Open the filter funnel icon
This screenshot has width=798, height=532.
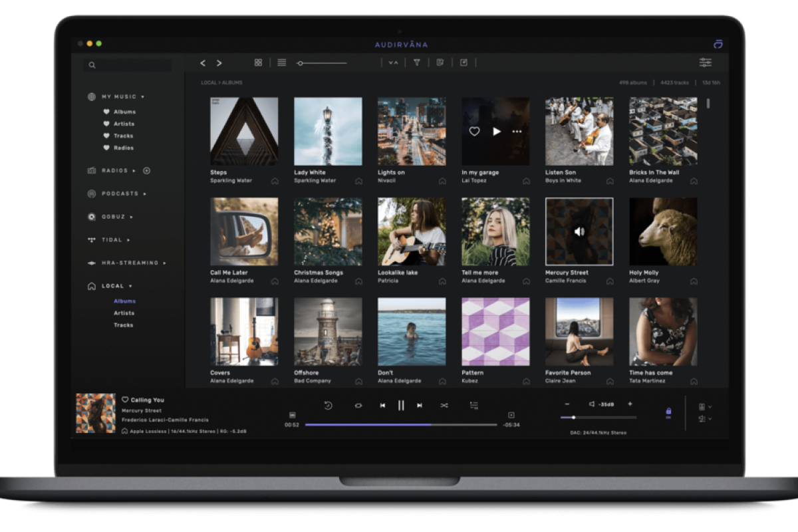pos(417,63)
